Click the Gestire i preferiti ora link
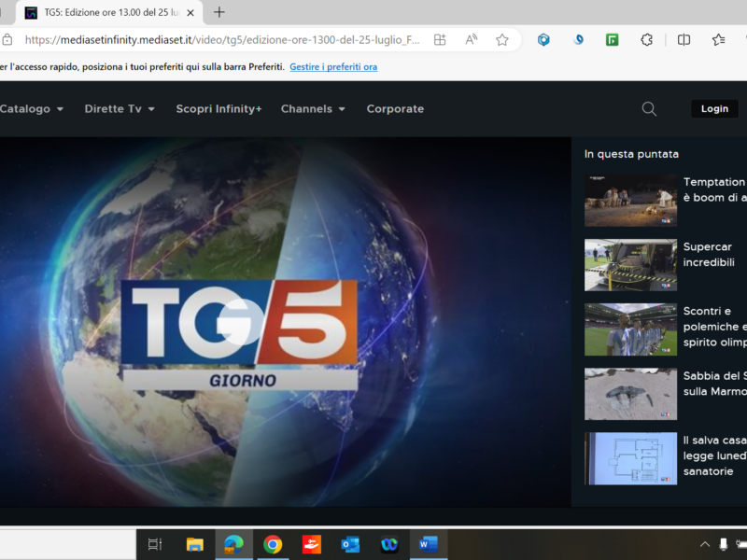The height and width of the screenshot is (560, 747). (333, 66)
